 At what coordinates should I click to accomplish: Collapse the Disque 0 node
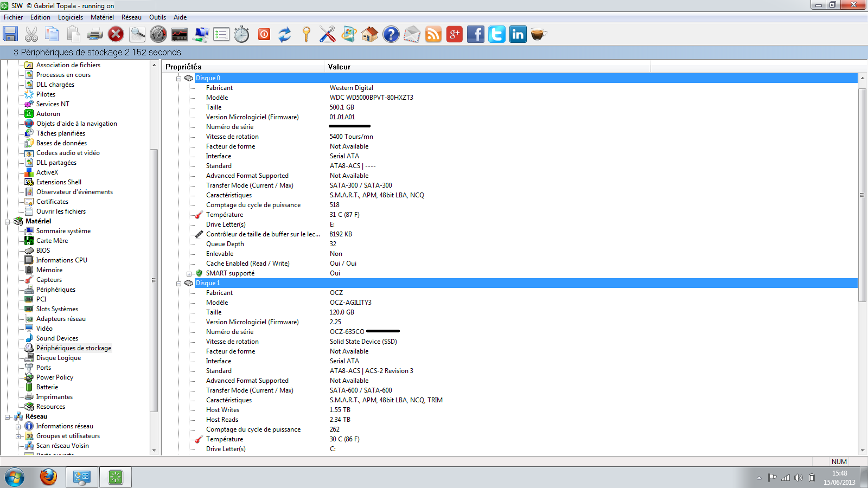(x=178, y=79)
